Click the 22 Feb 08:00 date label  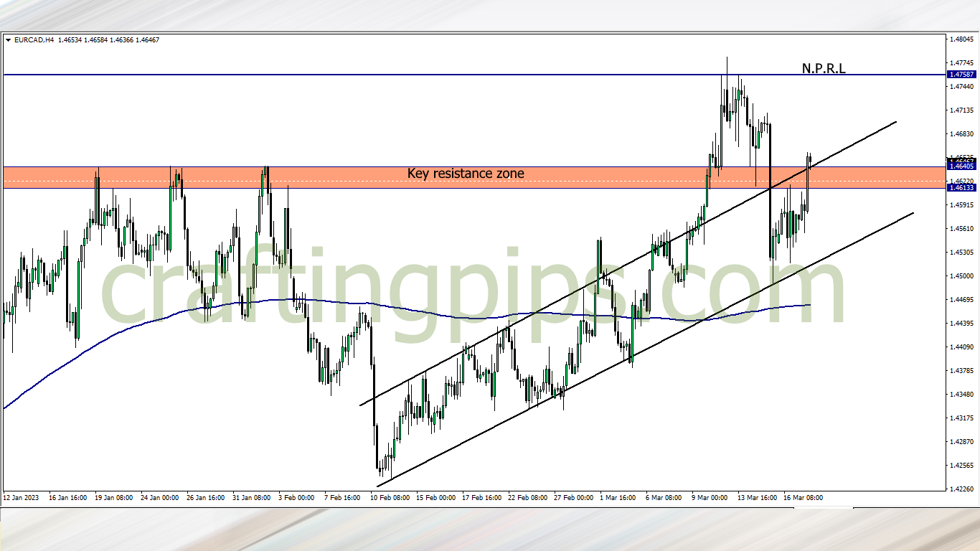(x=527, y=497)
